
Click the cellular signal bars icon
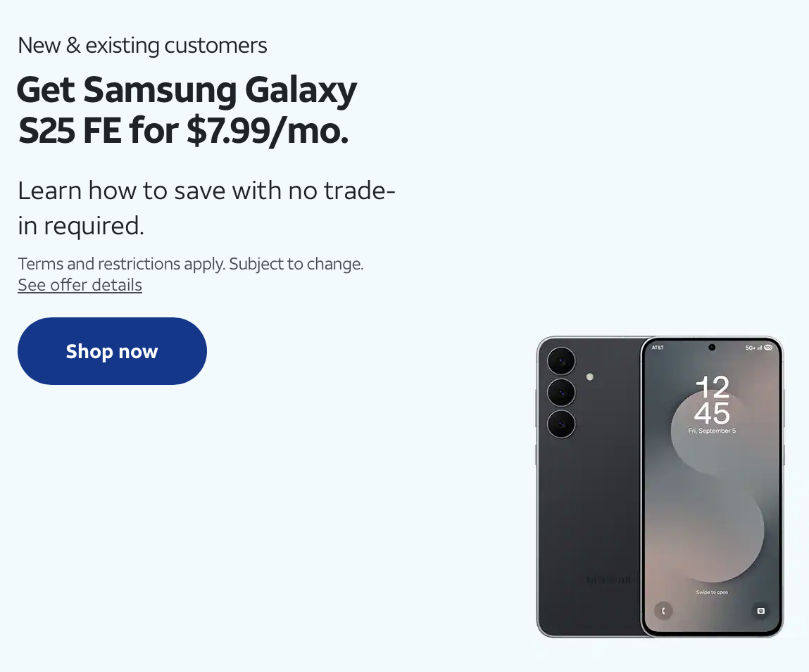click(759, 347)
